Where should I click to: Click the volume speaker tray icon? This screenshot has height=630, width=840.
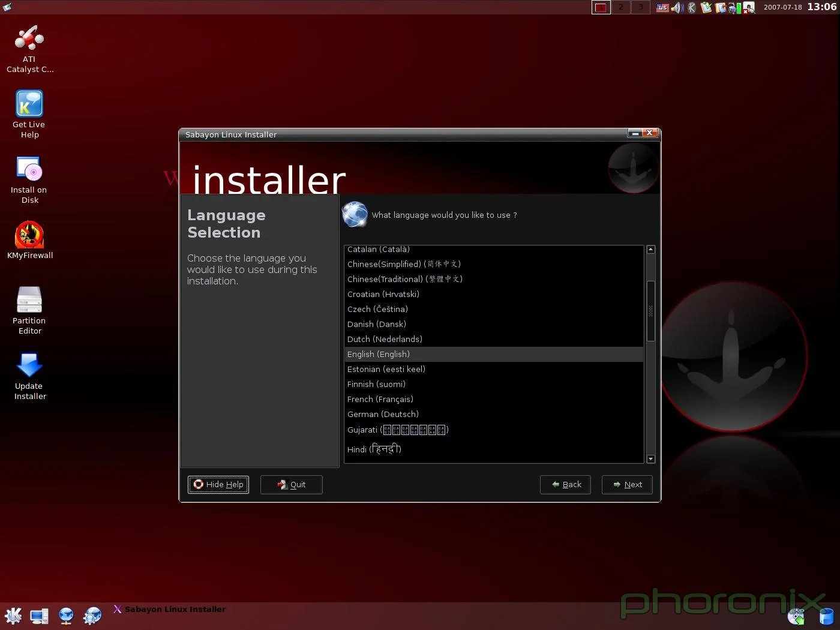pyautogui.click(x=677, y=8)
